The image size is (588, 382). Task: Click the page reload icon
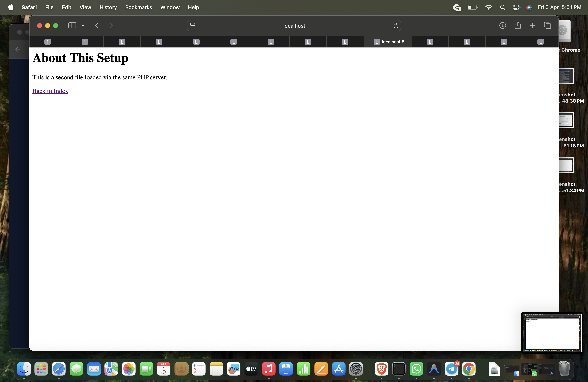[x=396, y=26]
